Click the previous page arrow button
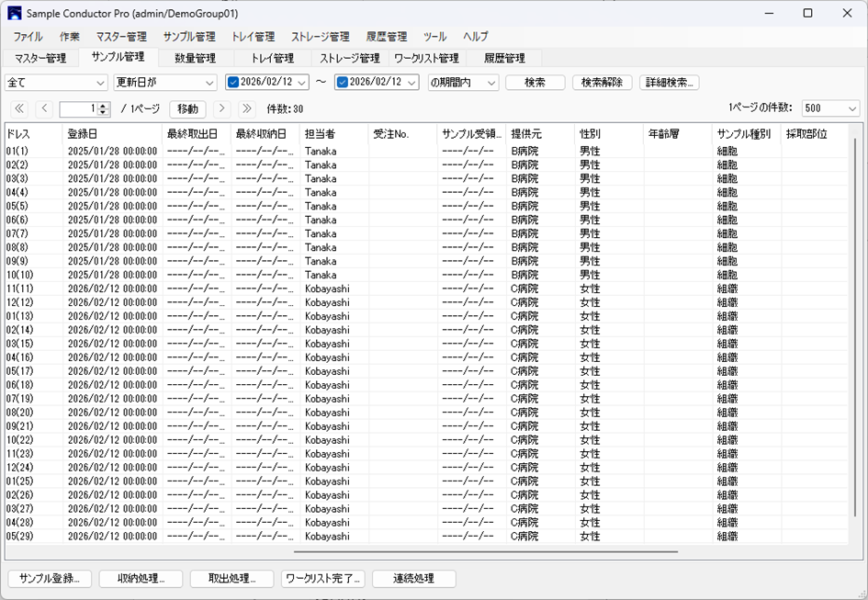This screenshot has width=868, height=600. tap(44, 108)
